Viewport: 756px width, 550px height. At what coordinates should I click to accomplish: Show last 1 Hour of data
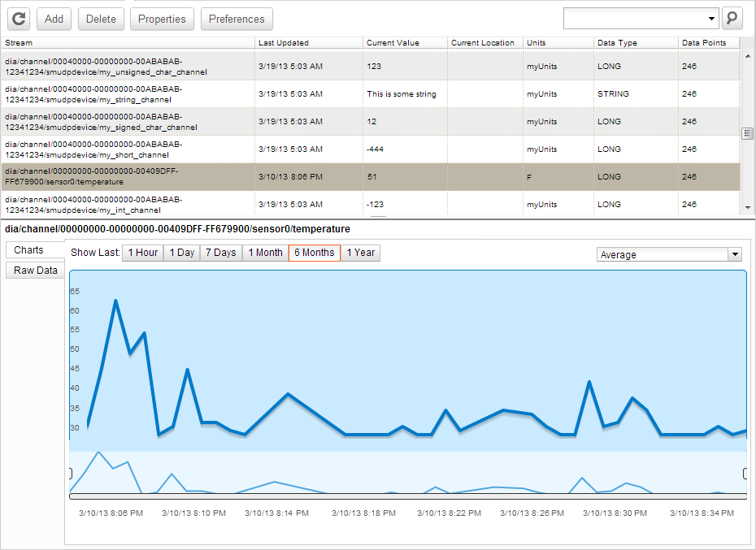coord(142,253)
